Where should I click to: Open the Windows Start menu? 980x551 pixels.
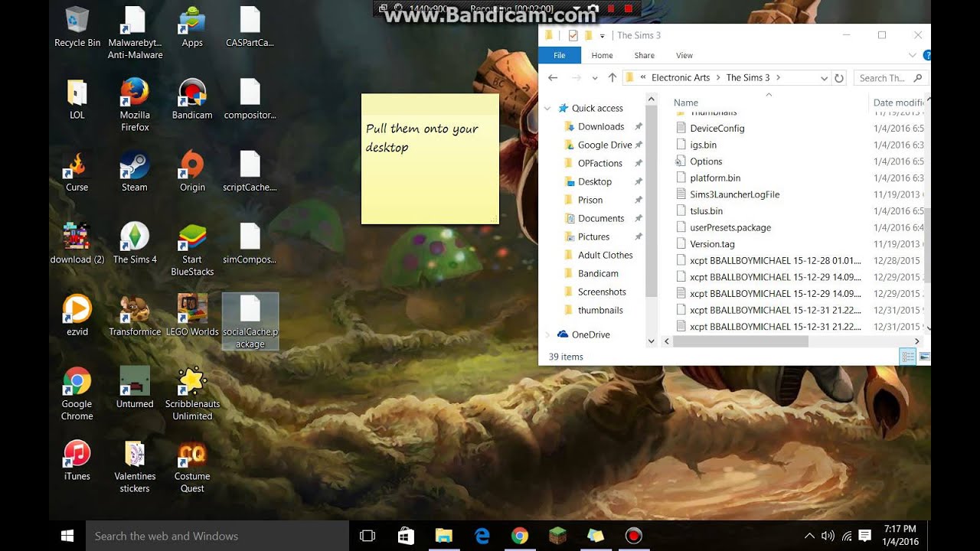click(x=67, y=536)
